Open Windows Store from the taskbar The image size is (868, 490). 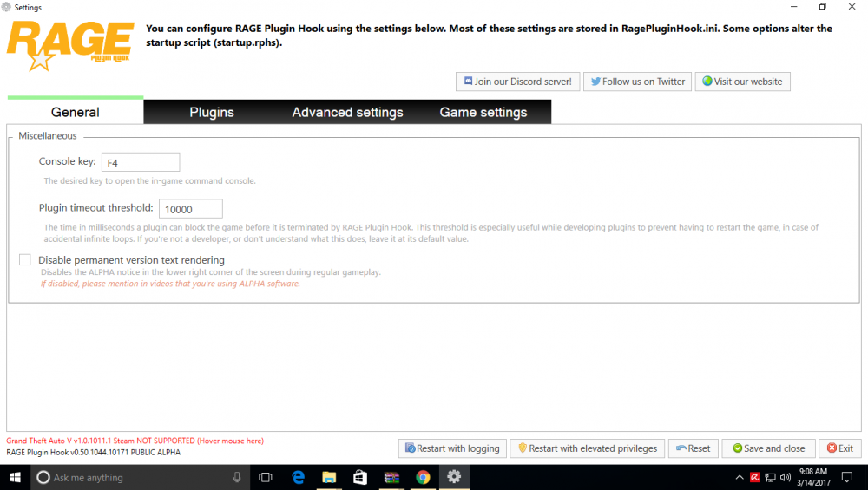pos(360,477)
